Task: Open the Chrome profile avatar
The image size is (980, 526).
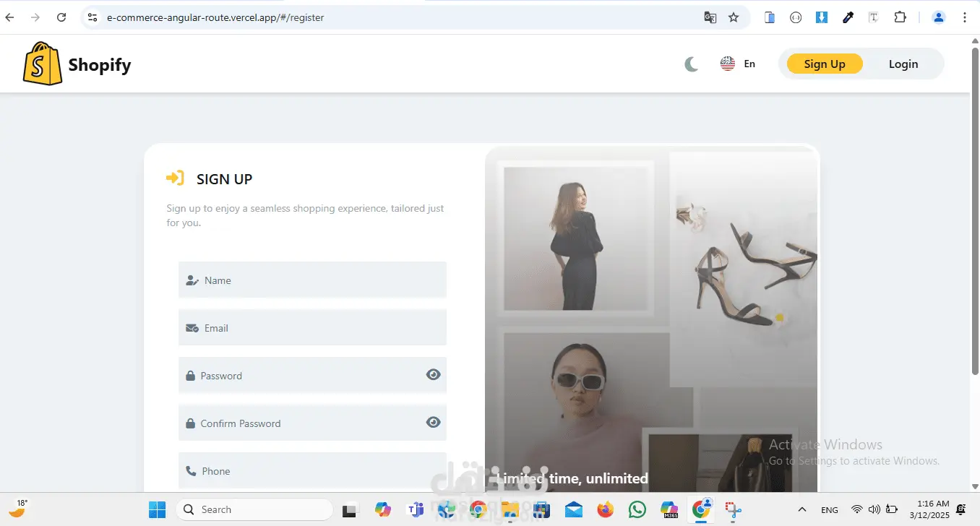Action: 939,17
